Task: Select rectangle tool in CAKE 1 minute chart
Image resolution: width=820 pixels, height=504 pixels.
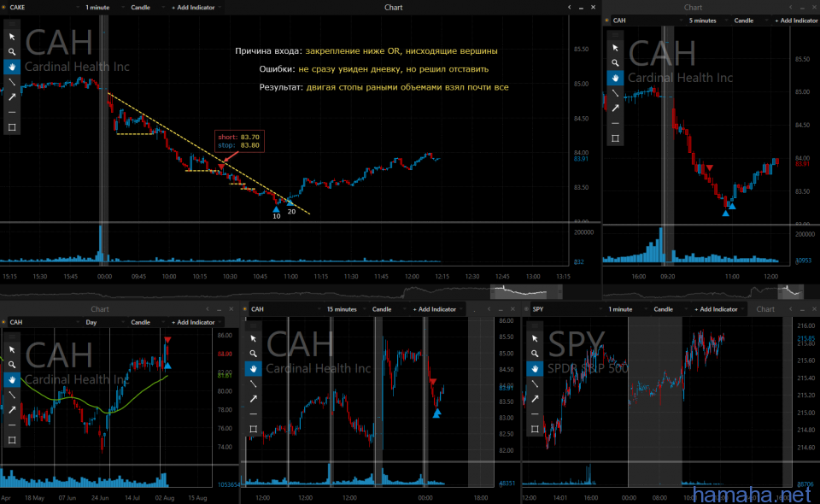Action: click(12, 127)
